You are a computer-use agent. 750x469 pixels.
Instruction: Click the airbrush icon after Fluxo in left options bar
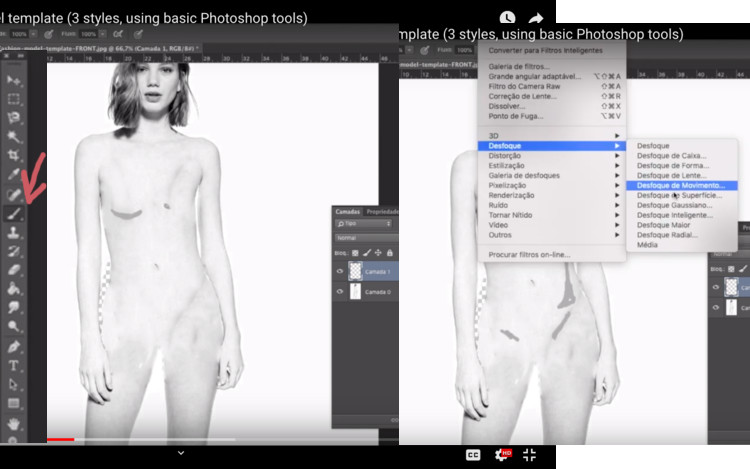pos(118,34)
